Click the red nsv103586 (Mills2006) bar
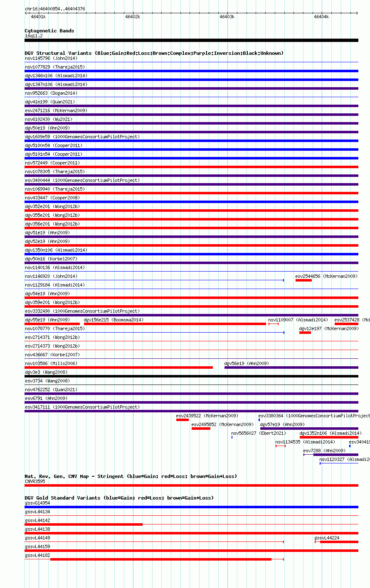 (x=119, y=367)
